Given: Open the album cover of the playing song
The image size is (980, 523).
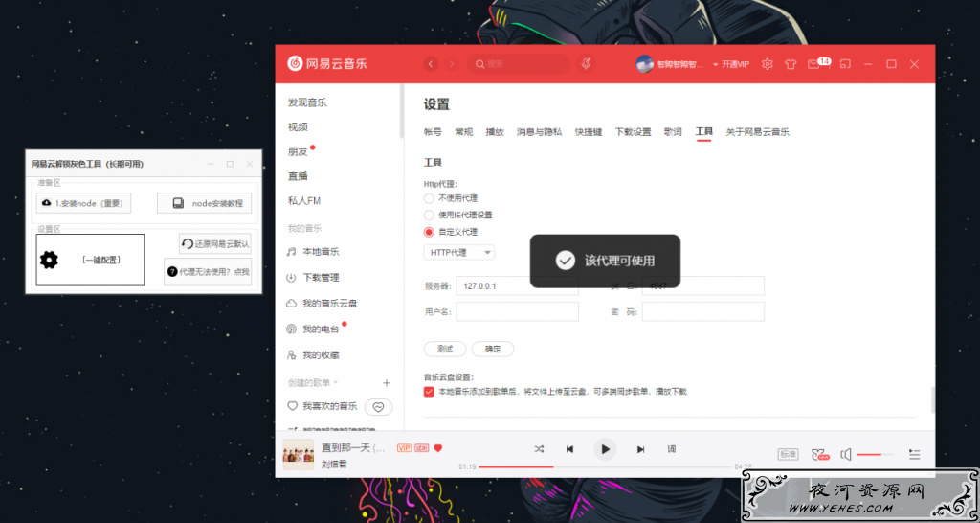Looking at the screenshot, I should point(299,454).
